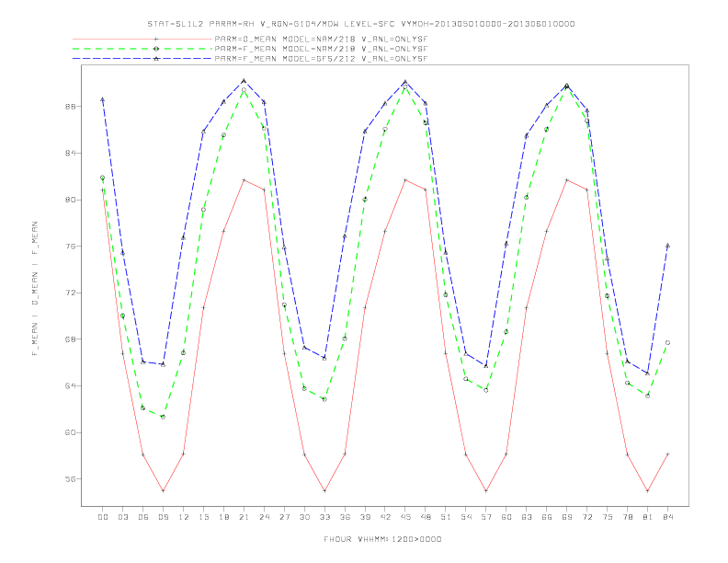Click y-axis tick value 64

tap(71, 385)
